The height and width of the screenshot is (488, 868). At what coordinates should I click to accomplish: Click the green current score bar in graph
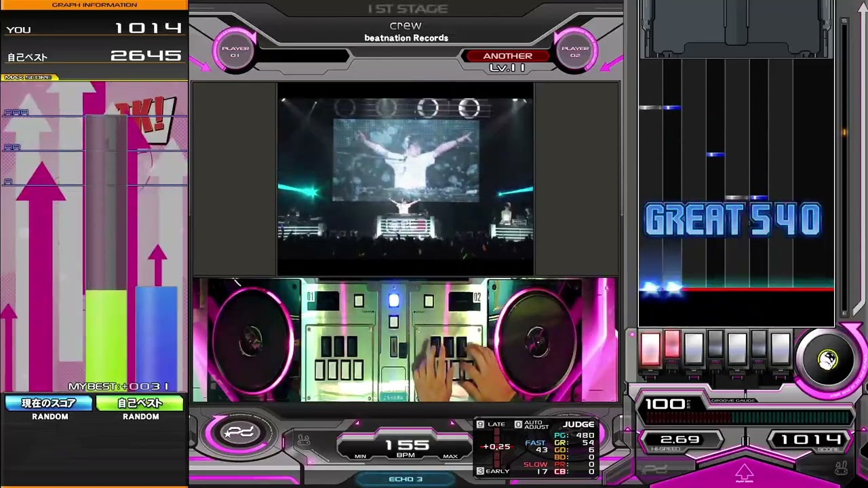106,340
